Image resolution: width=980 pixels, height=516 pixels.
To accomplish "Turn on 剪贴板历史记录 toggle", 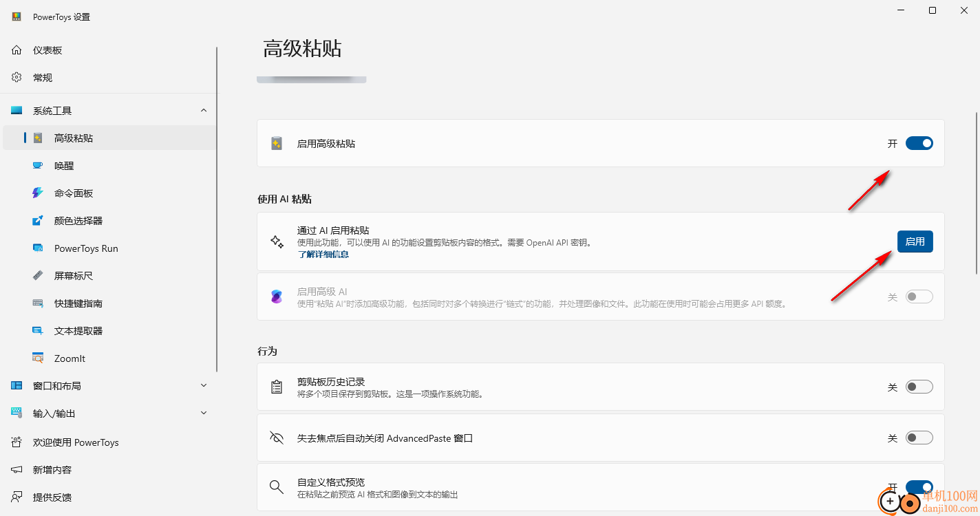I will coord(919,387).
